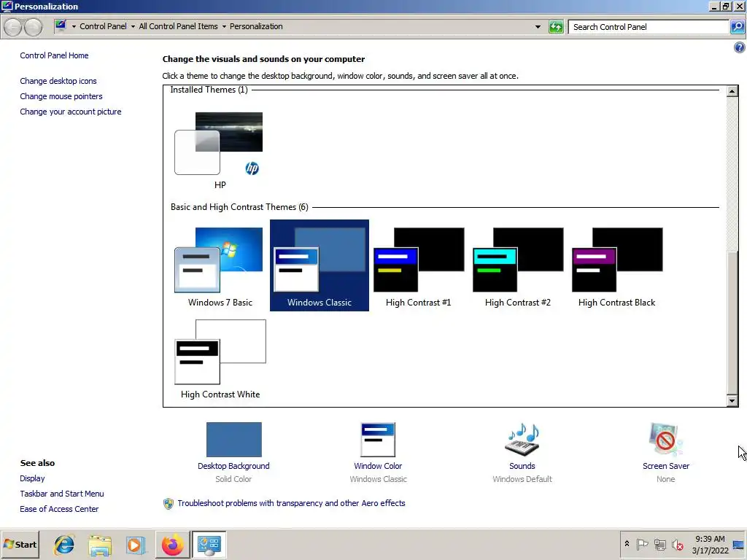Open Ease of Access Center link
Screen dimensions: 747x560
(59, 508)
